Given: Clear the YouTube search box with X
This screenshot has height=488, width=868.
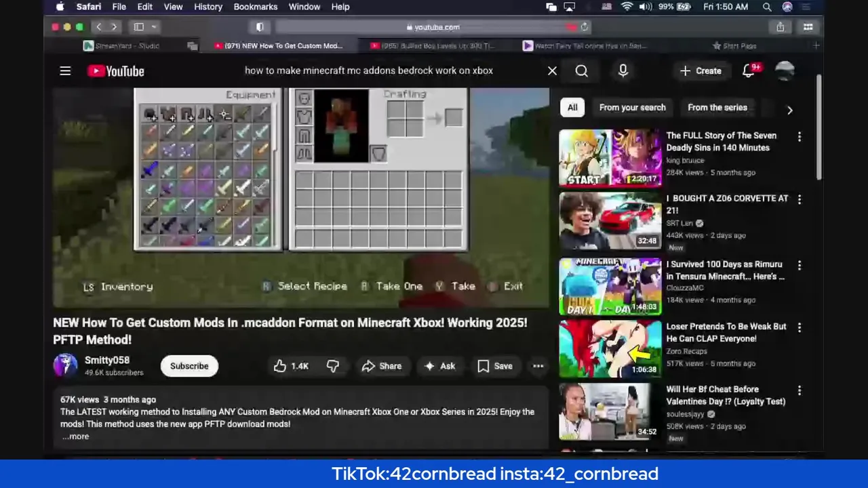Looking at the screenshot, I should point(552,70).
